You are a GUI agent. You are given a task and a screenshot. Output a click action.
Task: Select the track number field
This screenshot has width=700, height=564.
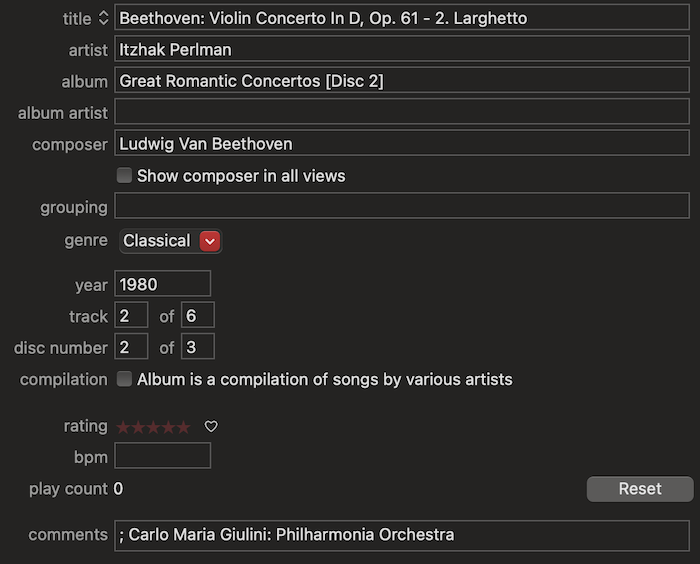[131, 316]
